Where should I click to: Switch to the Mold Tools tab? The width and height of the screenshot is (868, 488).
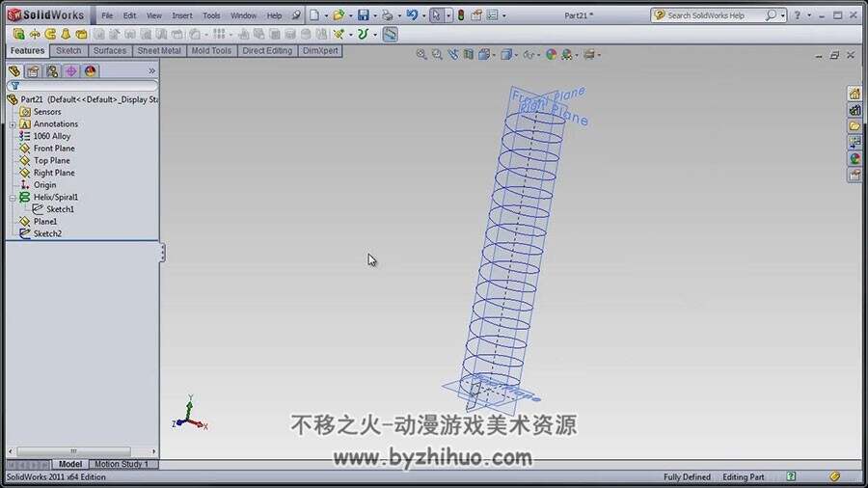(211, 51)
